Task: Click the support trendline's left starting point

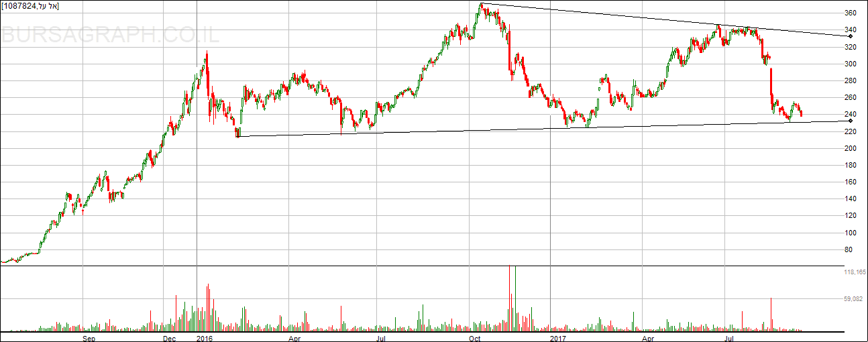Action: coord(237,137)
